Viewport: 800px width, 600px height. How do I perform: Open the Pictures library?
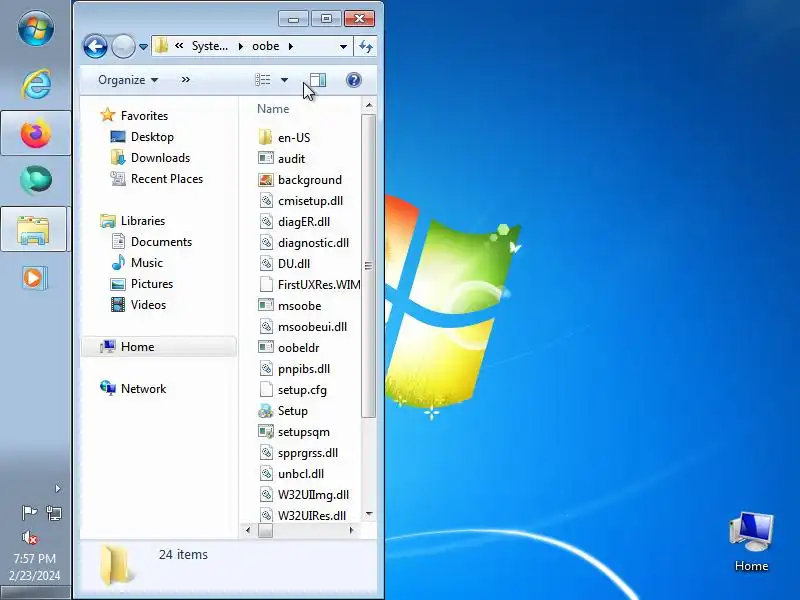click(x=152, y=284)
